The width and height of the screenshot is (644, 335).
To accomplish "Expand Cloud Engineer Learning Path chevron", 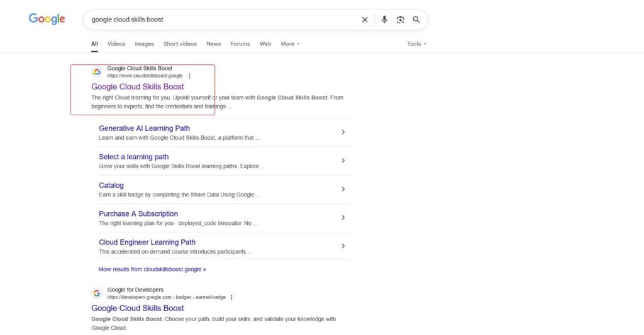I will point(343,246).
